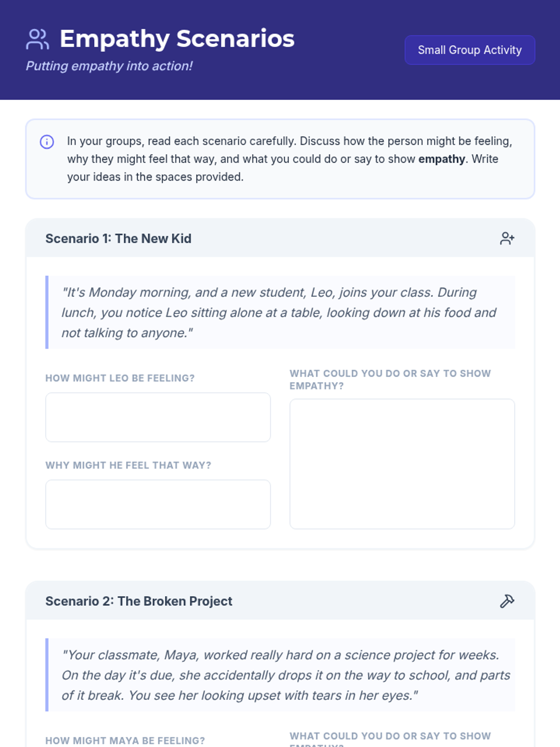Click the add-user icon in Scenario 1 header
This screenshot has width=560, height=747.
[507, 239]
